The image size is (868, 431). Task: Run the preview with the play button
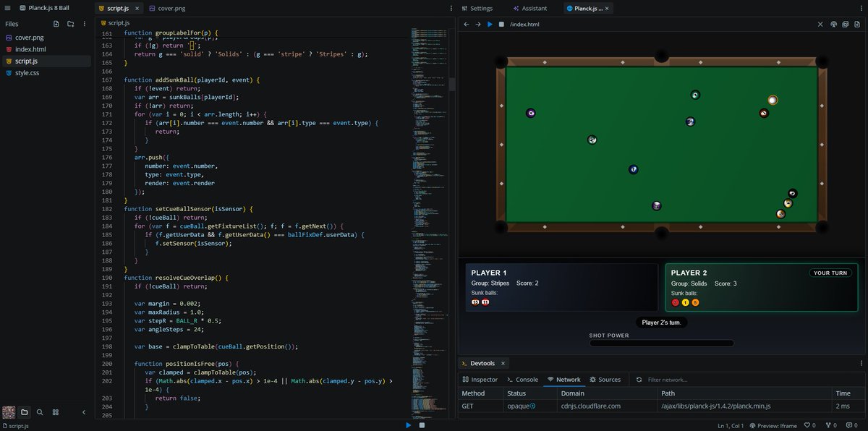point(490,24)
